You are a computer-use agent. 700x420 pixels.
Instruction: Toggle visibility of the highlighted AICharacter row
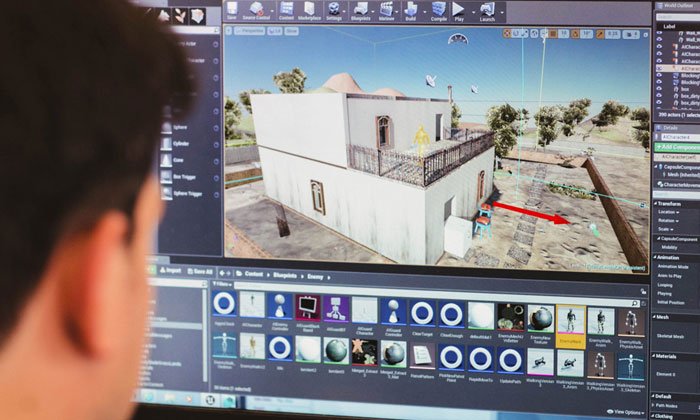(659, 68)
